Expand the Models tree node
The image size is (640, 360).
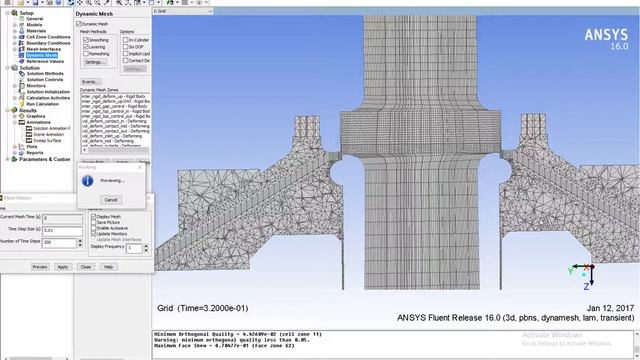click(15, 25)
